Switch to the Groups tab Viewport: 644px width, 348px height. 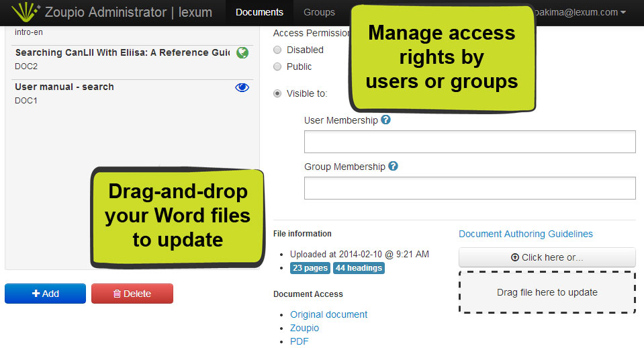319,12
